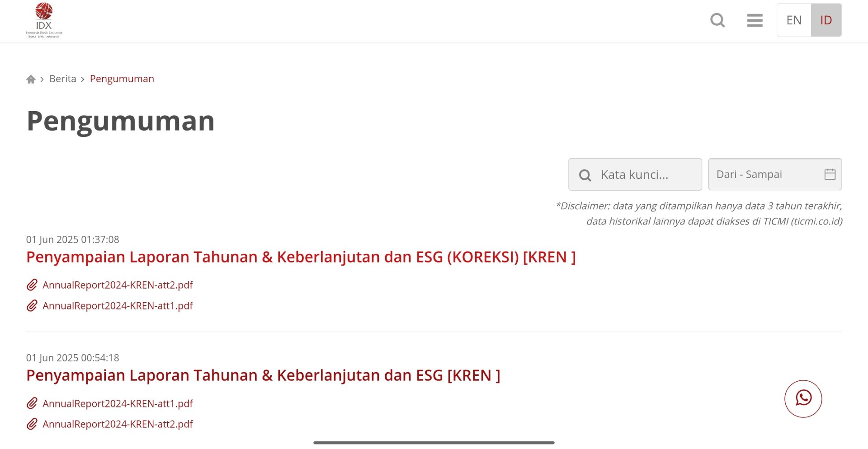Open the hamburger navigation menu
Screen dimensions: 868x449
[x=755, y=20]
